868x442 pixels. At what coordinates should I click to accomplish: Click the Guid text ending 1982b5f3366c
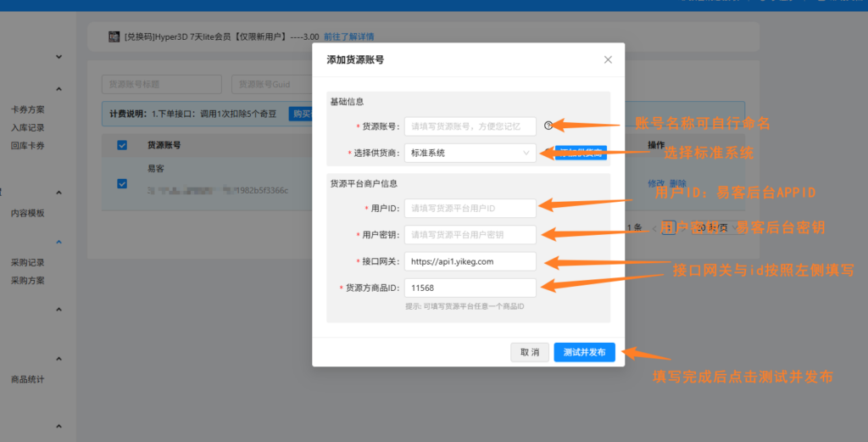point(218,191)
